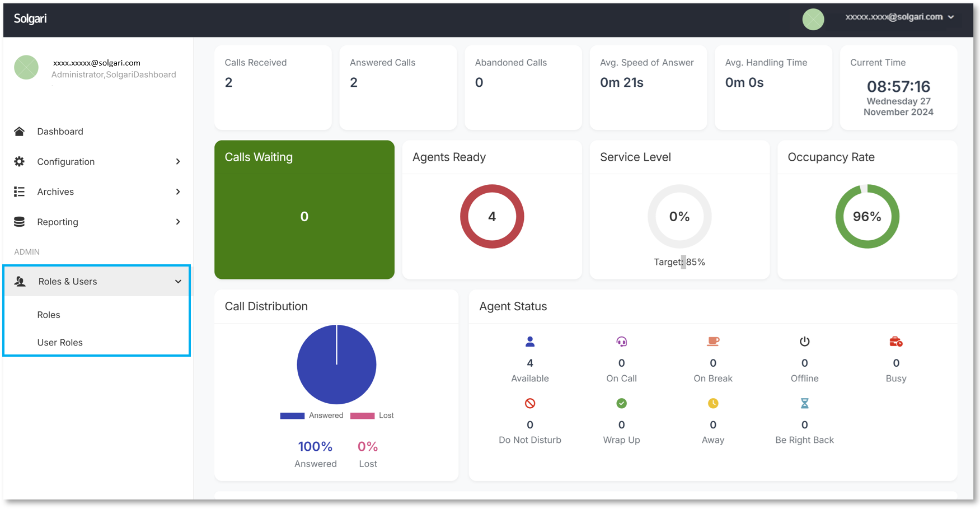Image resolution: width=980 pixels, height=509 pixels.
Task: Expand the Configuration section chevron
Action: (x=178, y=161)
